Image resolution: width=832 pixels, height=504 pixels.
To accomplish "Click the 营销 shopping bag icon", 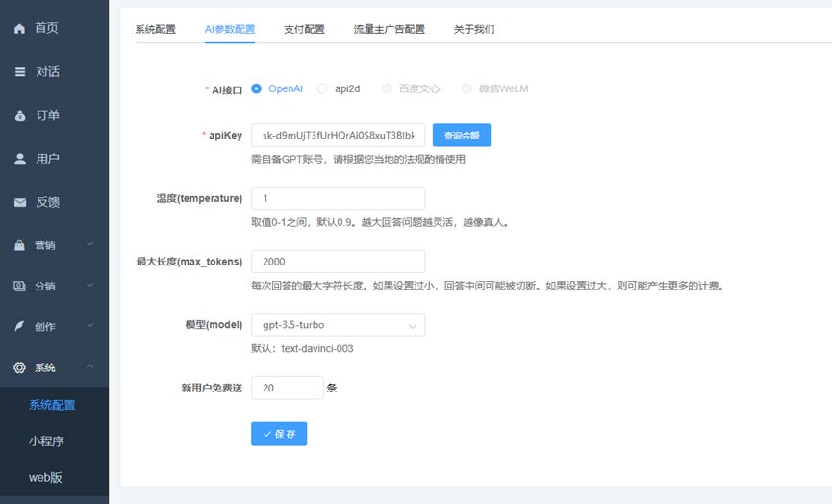I will [x=20, y=245].
